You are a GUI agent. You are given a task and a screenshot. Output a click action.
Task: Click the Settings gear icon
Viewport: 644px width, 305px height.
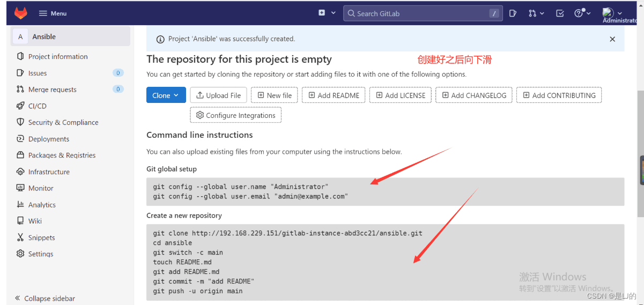coord(20,254)
